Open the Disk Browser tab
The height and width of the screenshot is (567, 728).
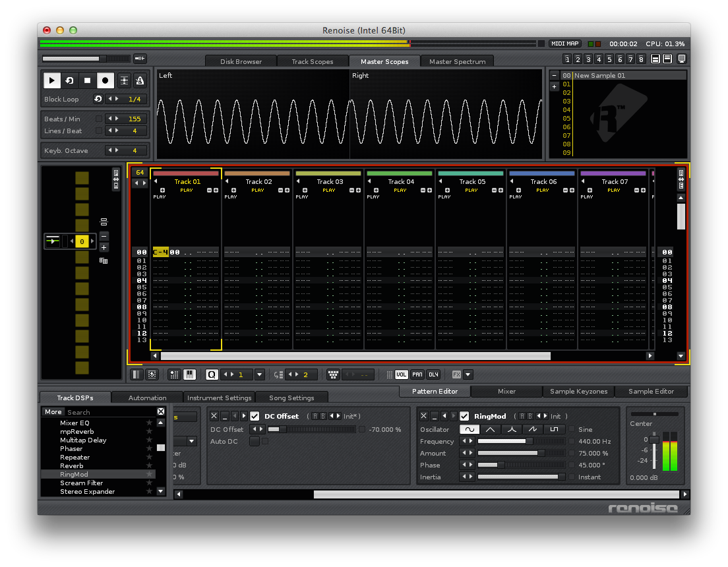tap(241, 61)
